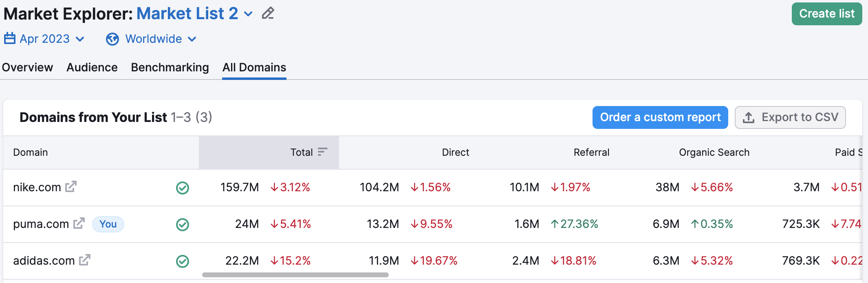The height and width of the screenshot is (283, 868).
Task: Click the 159.7M total value for nike.com
Action: pyautogui.click(x=240, y=188)
